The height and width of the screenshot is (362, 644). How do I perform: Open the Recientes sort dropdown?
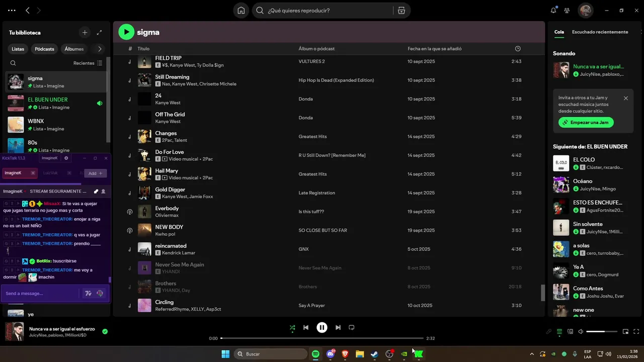coord(88,63)
